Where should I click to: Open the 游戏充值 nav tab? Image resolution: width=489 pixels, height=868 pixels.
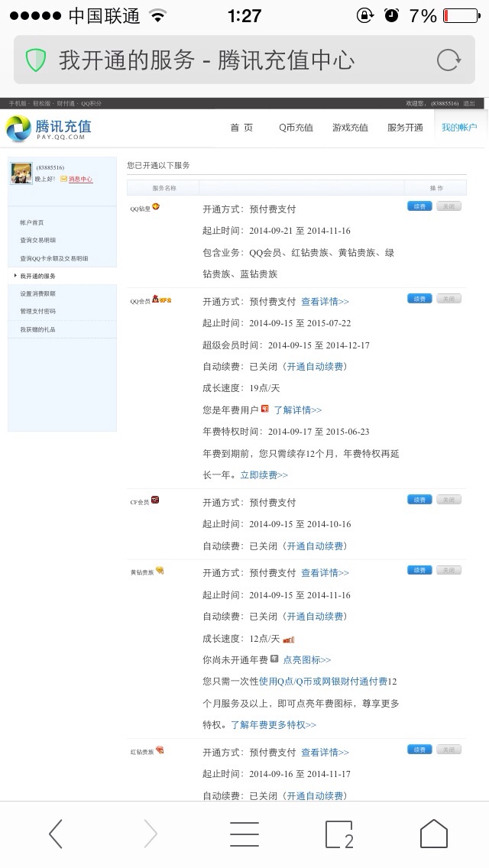pyautogui.click(x=350, y=128)
